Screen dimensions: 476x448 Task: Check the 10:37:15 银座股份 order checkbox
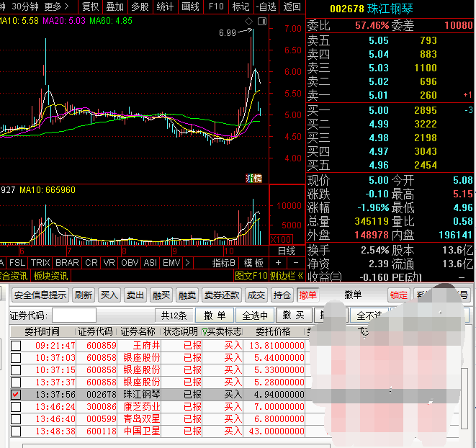pos(16,370)
